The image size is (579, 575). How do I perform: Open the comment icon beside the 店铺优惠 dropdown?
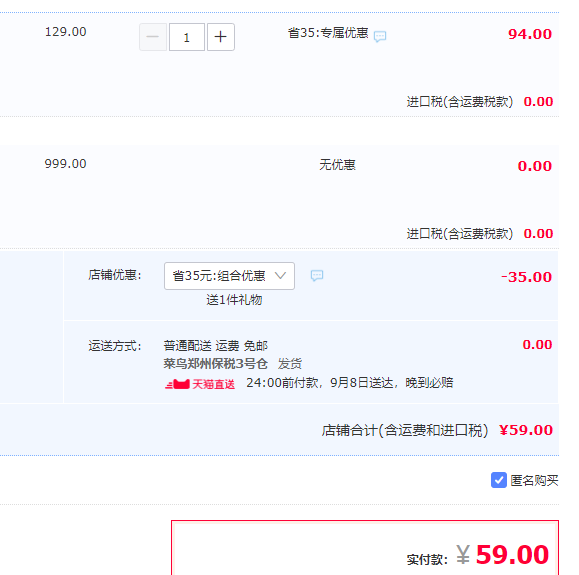[317, 275]
